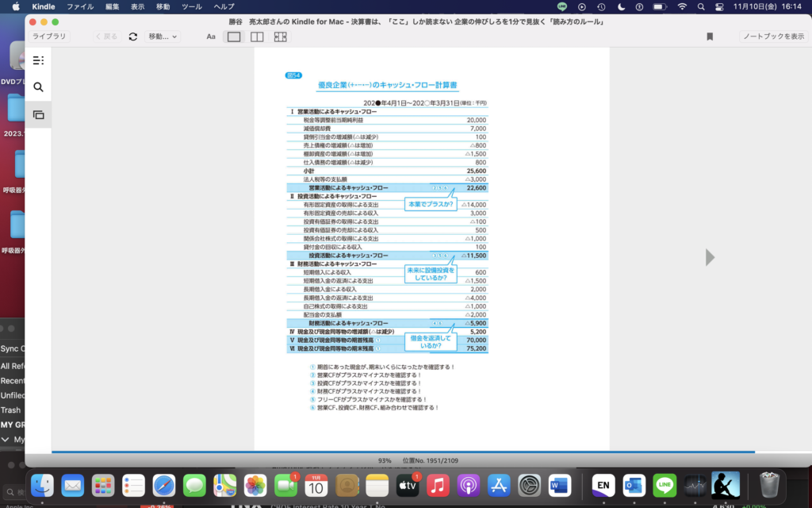
Task: Click the ライブラリ button
Action: coord(49,37)
